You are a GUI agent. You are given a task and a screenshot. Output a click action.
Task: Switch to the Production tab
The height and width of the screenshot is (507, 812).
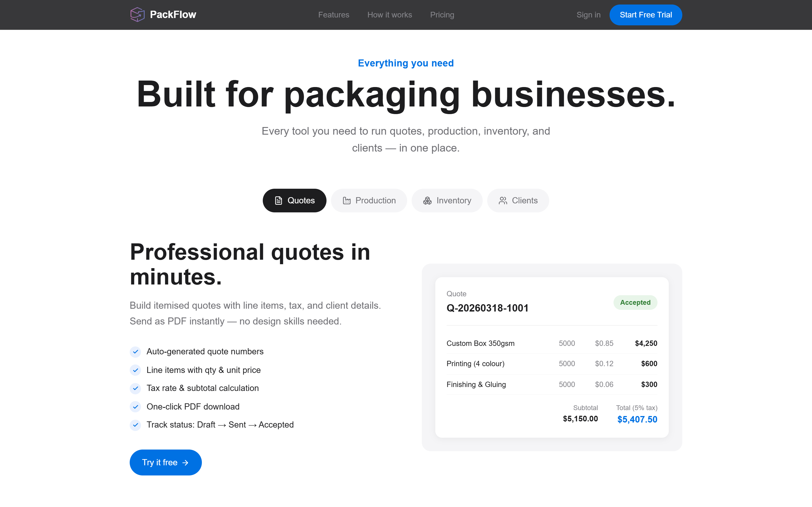[x=369, y=200]
